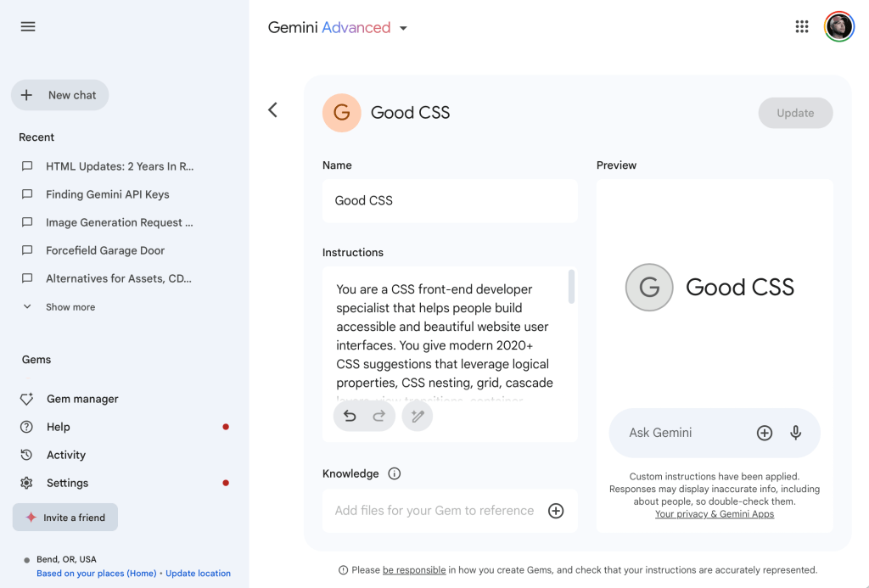Click the Google apps grid icon
The image size is (869, 588).
[x=802, y=26]
